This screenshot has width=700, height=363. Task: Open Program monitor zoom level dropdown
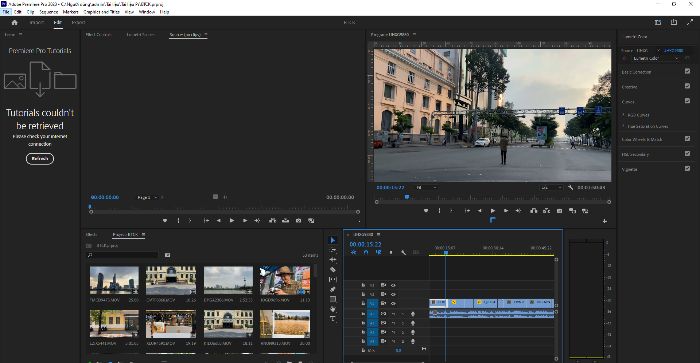pos(426,188)
